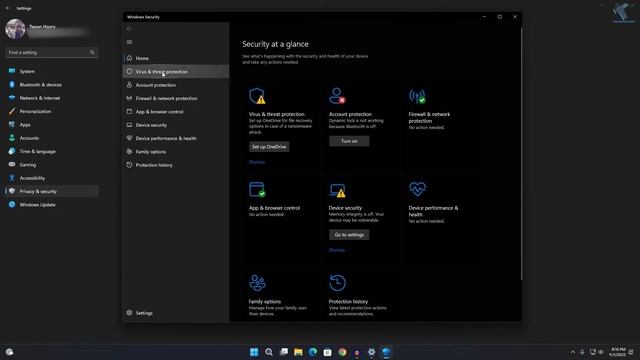The image size is (640, 360).
Task: Open Virus & threat protection shield tile icon
Action: [257, 96]
